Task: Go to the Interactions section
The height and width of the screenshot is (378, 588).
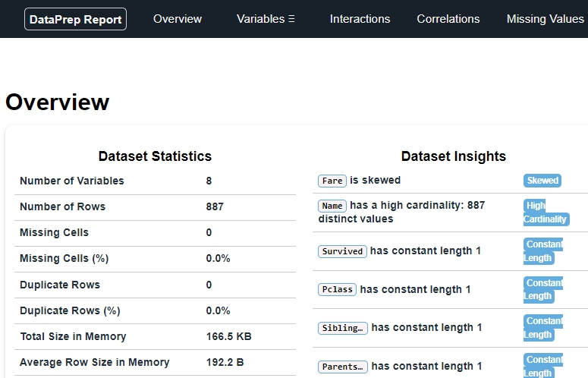Action: [360, 19]
